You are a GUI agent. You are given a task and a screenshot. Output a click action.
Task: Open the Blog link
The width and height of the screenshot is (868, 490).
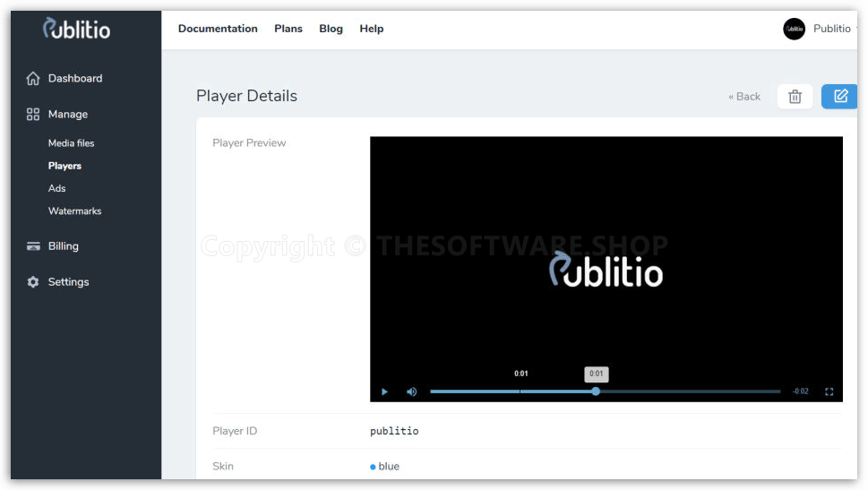pos(331,29)
